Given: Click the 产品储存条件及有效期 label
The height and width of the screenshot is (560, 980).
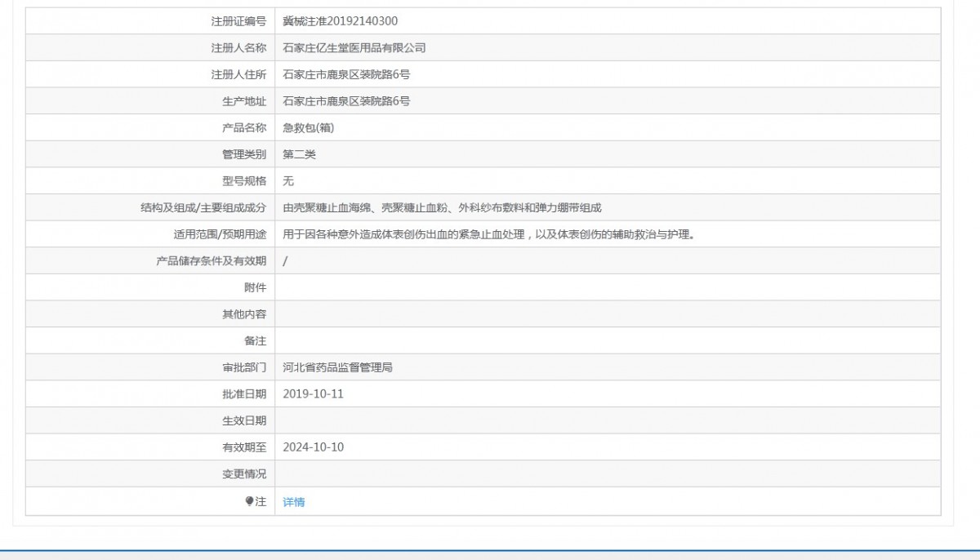Looking at the screenshot, I should (212, 261).
